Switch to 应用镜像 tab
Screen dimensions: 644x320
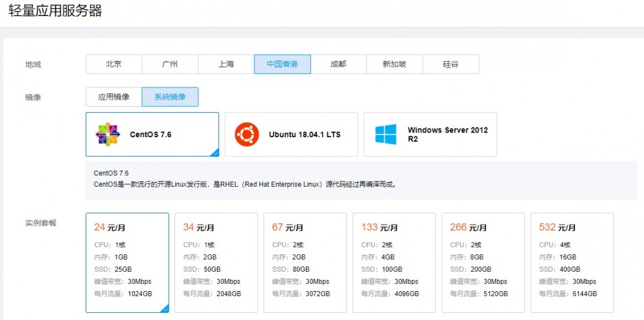[114, 97]
